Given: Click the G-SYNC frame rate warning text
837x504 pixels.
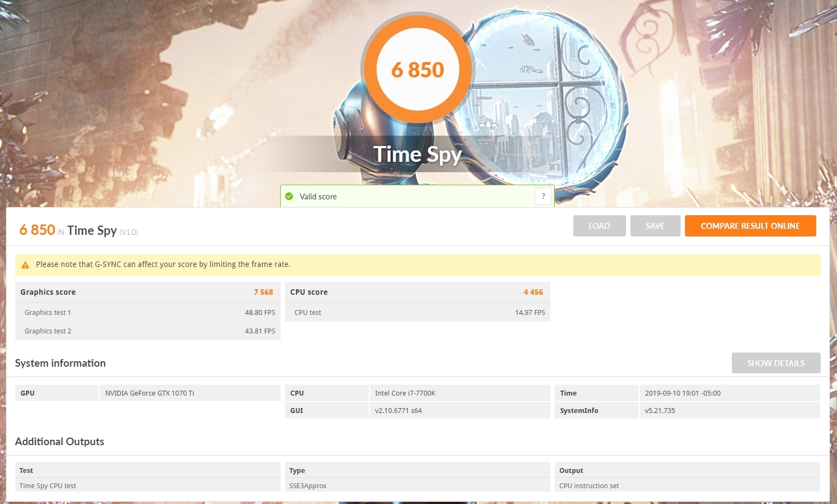Looking at the screenshot, I should coord(163,264).
